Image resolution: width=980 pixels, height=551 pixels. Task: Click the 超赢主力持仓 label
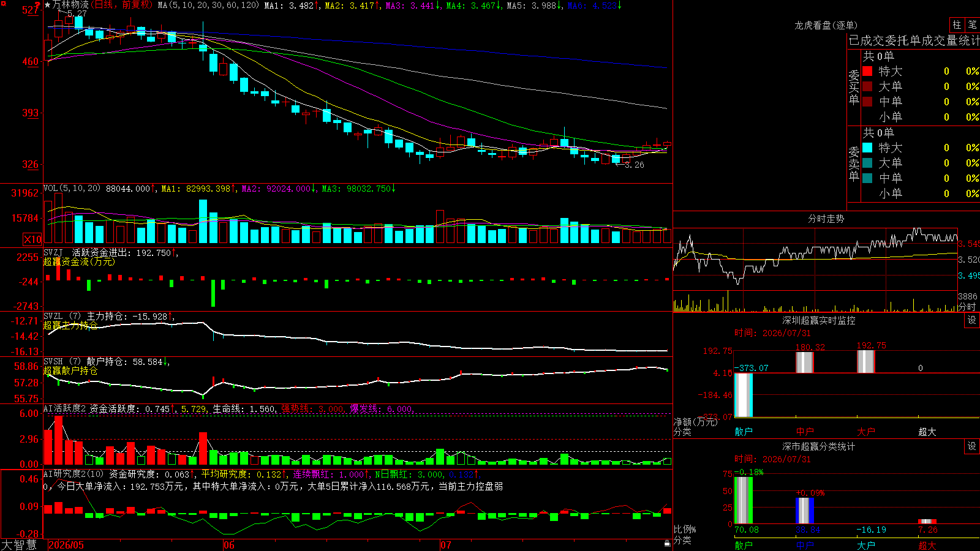[x=70, y=325]
